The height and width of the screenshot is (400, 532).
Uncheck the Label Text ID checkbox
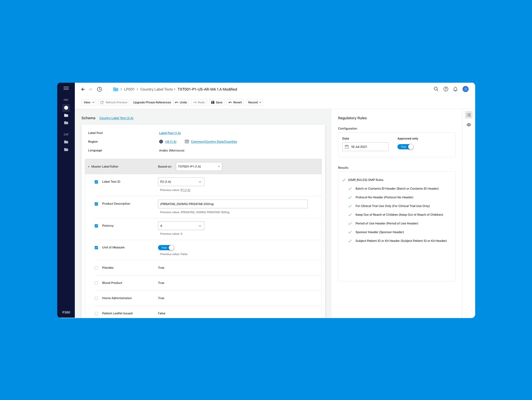pyautogui.click(x=96, y=182)
